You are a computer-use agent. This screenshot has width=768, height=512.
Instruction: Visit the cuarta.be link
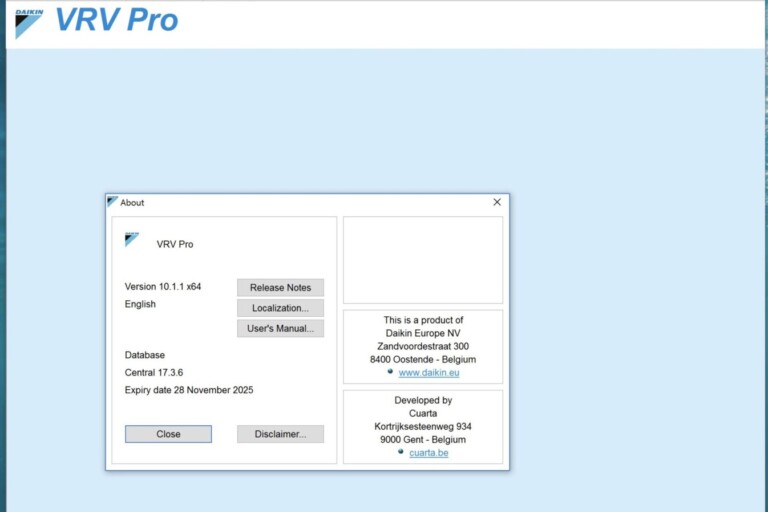point(429,453)
